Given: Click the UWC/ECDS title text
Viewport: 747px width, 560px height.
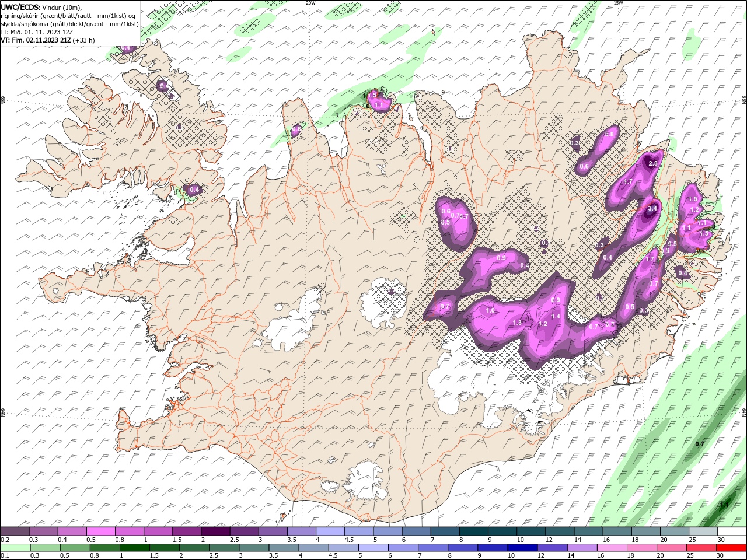Looking at the screenshot, I should coord(20,7).
